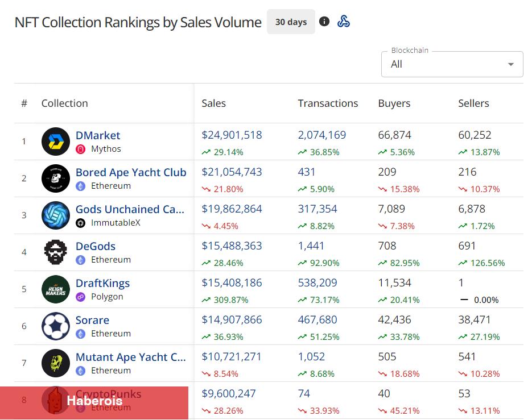Click the Mythos chain icon under DMarket
532x420 pixels.
coord(80,149)
